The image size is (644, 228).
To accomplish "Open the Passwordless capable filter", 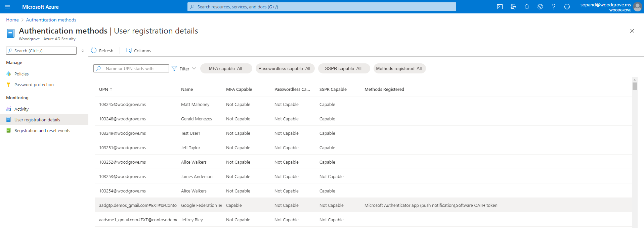I will 284,69.
